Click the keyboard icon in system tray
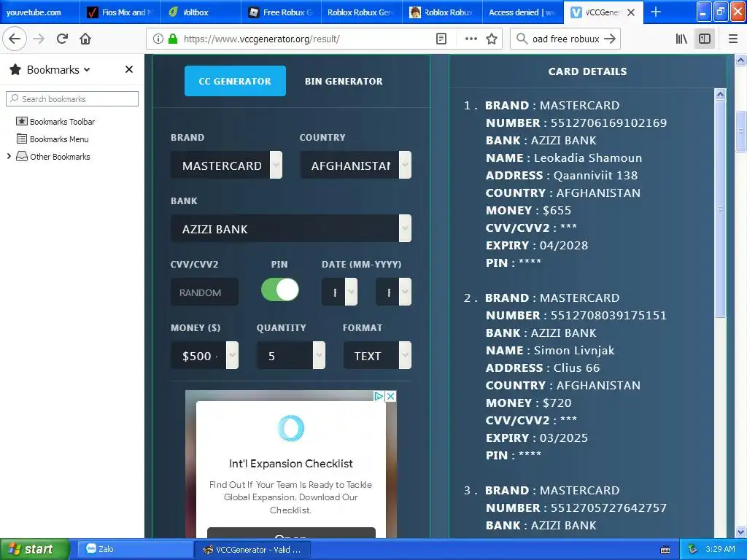Viewport: 747px width, 560px height. click(665, 550)
